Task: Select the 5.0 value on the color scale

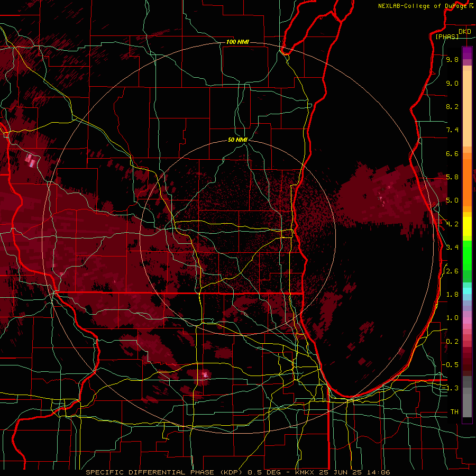Action: tap(452, 200)
